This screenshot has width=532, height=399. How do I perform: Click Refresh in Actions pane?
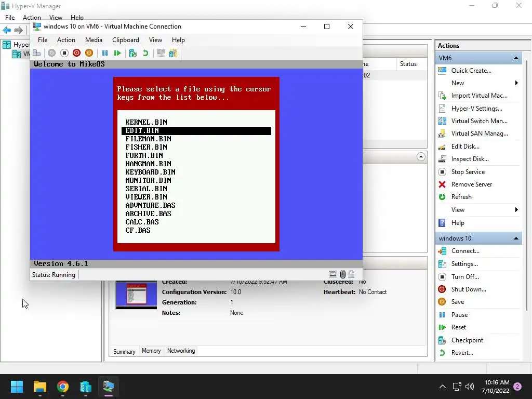[x=461, y=197]
